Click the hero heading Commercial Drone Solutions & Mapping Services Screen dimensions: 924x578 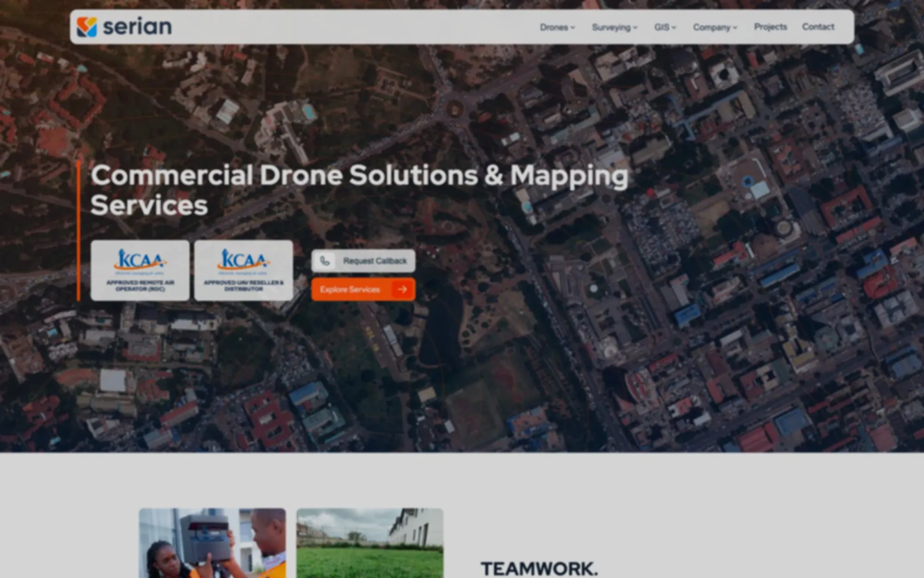pos(359,190)
